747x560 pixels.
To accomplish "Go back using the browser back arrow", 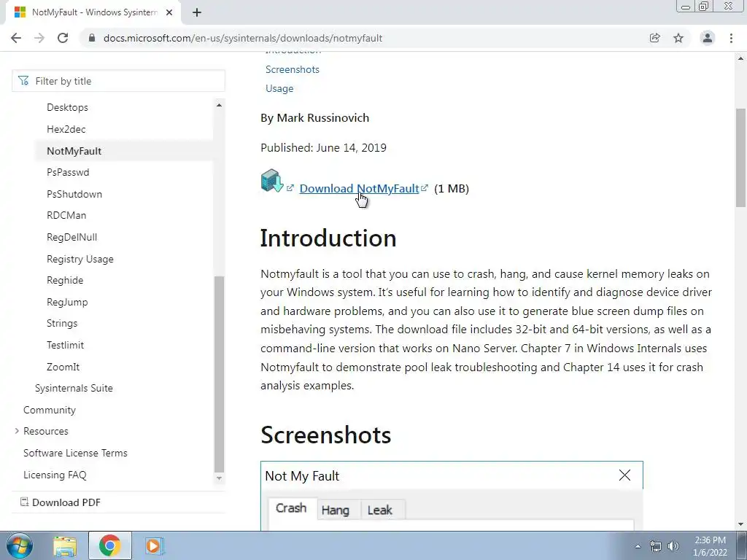I will (16, 38).
